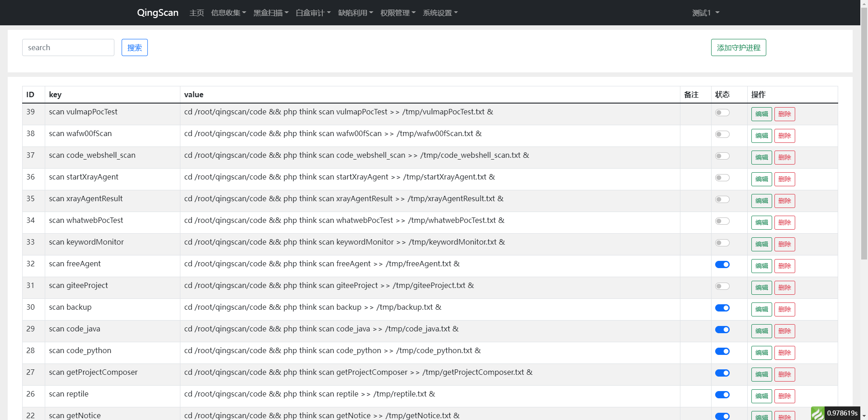Delete the scan startXrayAgent row
This screenshot has width=868, height=420.
pyautogui.click(x=785, y=179)
